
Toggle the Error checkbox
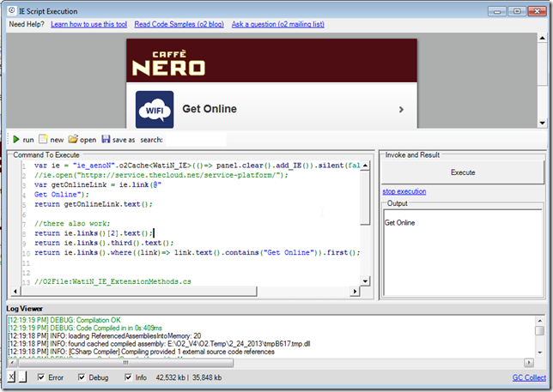[x=42, y=377]
